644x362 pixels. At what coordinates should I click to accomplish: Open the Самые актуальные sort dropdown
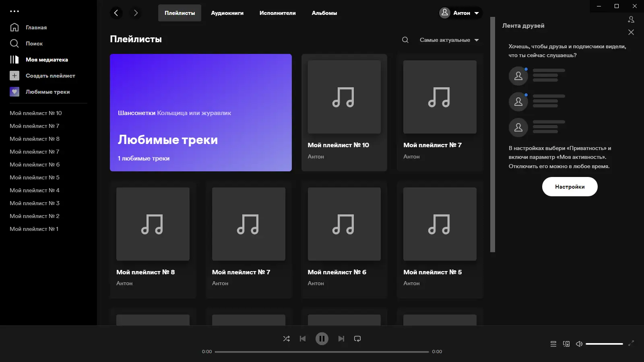point(449,40)
